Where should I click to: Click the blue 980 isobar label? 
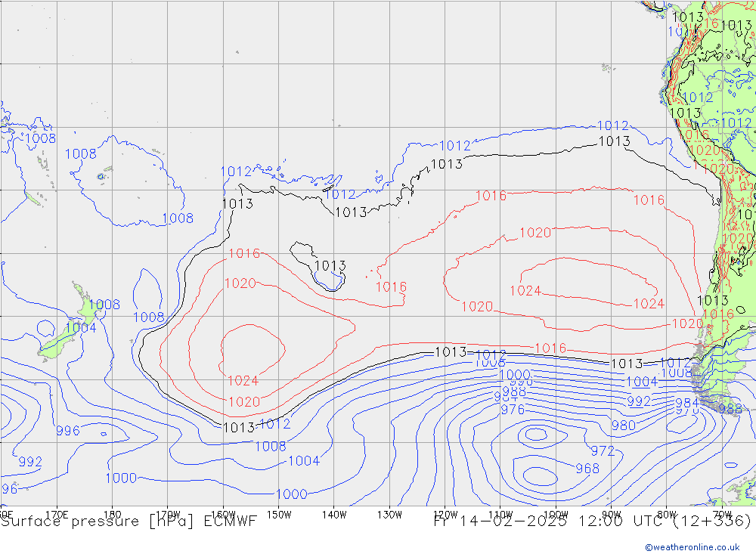623,426
